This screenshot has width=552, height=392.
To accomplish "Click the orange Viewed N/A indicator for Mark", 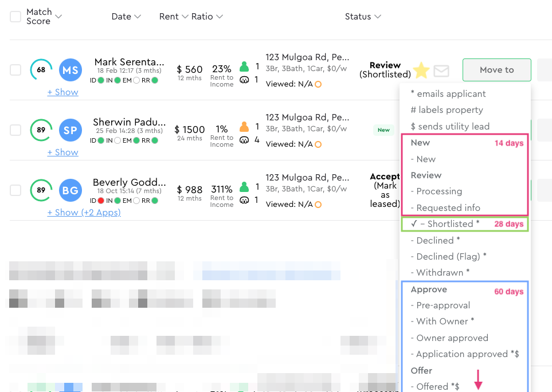I will click(318, 84).
